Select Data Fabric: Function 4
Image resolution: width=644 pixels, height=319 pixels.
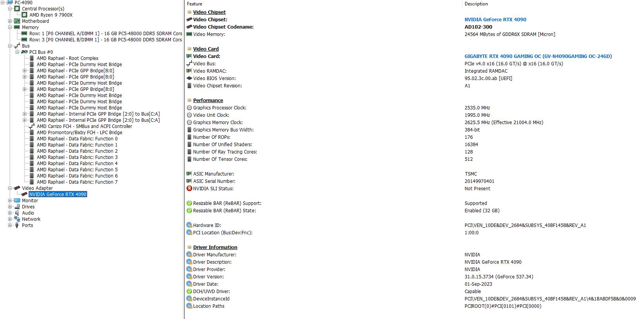point(77,163)
